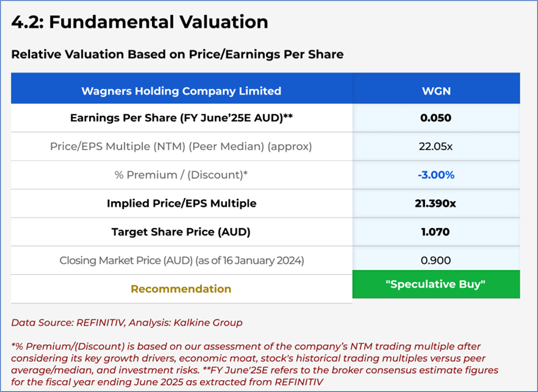Viewport: 538px width, 392px height.
Task: Select the Wagners Holding Company Limited header cell
Action: [x=181, y=91]
